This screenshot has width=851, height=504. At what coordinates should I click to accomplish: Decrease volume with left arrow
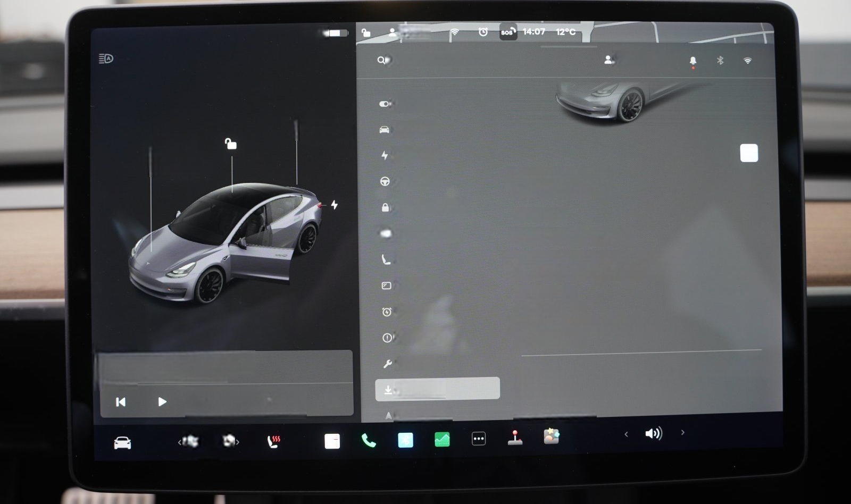[626, 434]
